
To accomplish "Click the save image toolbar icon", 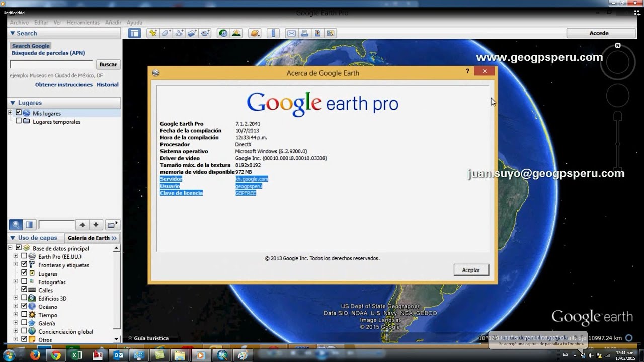I will (317, 33).
